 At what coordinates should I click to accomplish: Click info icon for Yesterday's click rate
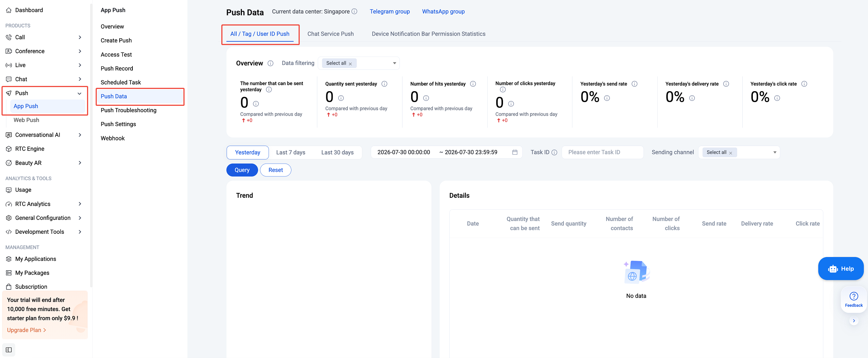tap(804, 84)
